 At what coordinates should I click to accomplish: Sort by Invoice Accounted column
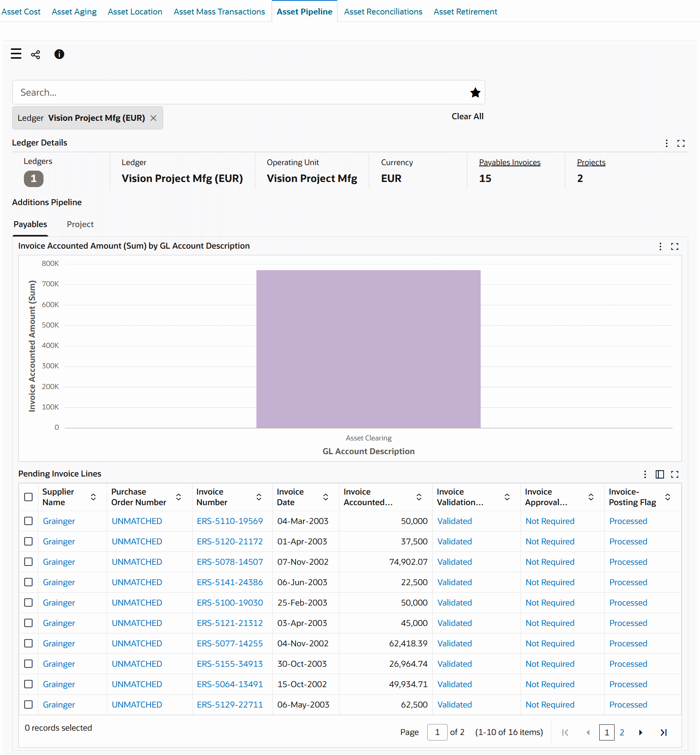[x=419, y=497]
